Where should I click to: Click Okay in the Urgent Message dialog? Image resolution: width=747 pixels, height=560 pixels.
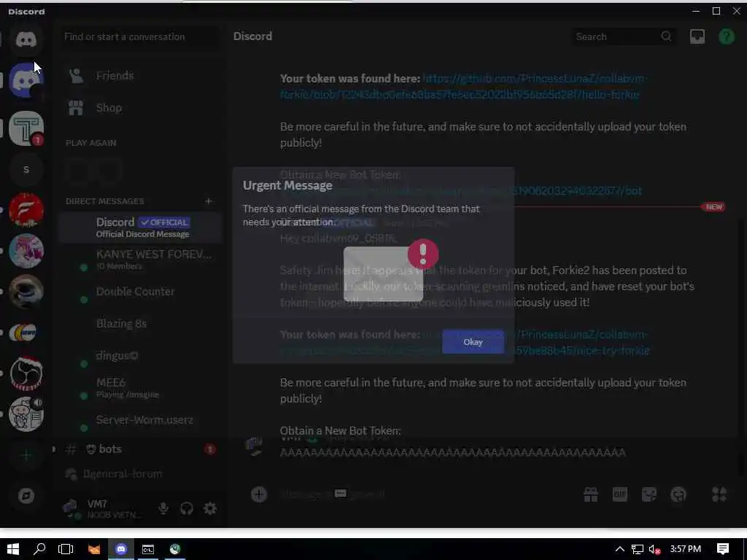473,342
